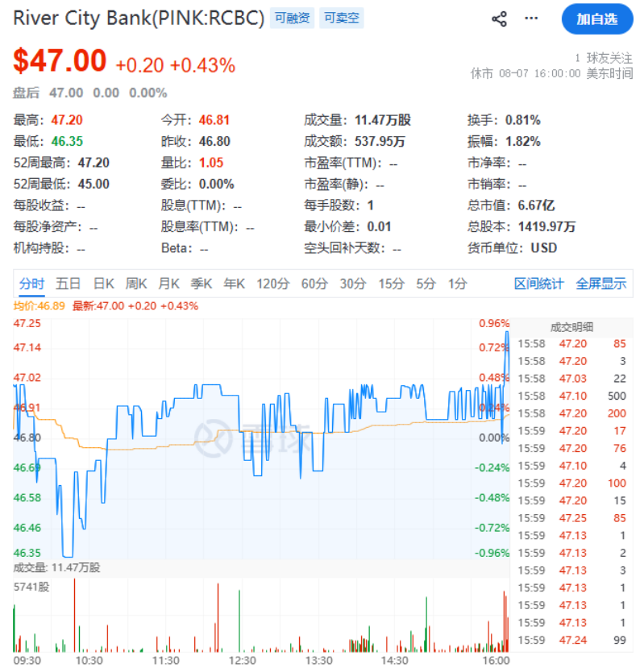
Task: Click the 47.25 top price axis label
Action: coord(27,324)
